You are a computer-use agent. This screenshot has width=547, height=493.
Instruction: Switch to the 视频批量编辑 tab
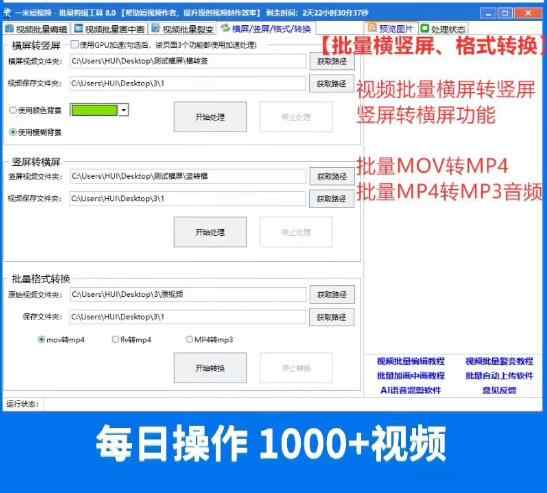[37, 29]
